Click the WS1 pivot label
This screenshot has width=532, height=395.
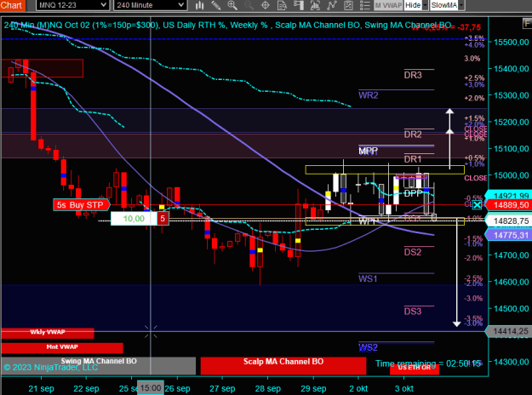pos(368,279)
